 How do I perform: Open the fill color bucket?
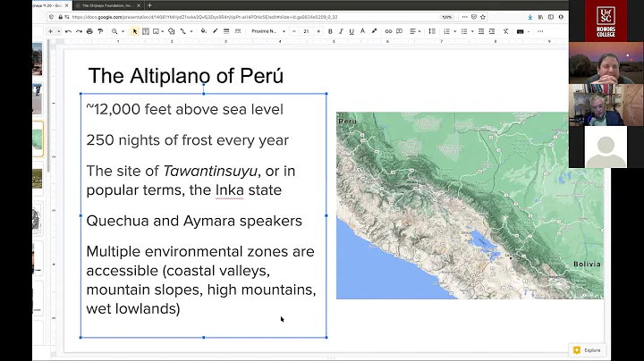pyautogui.click(x=203, y=31)
